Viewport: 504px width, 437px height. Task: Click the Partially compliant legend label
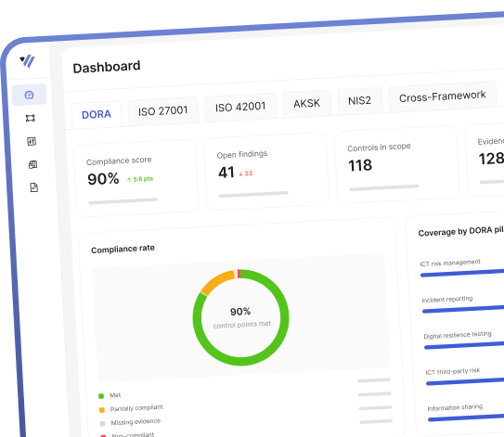pos(136,408)
